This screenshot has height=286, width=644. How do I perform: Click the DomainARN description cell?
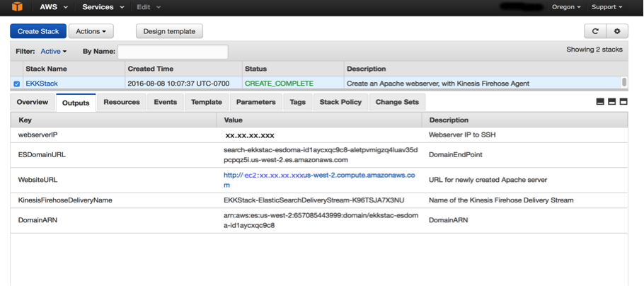448,220
